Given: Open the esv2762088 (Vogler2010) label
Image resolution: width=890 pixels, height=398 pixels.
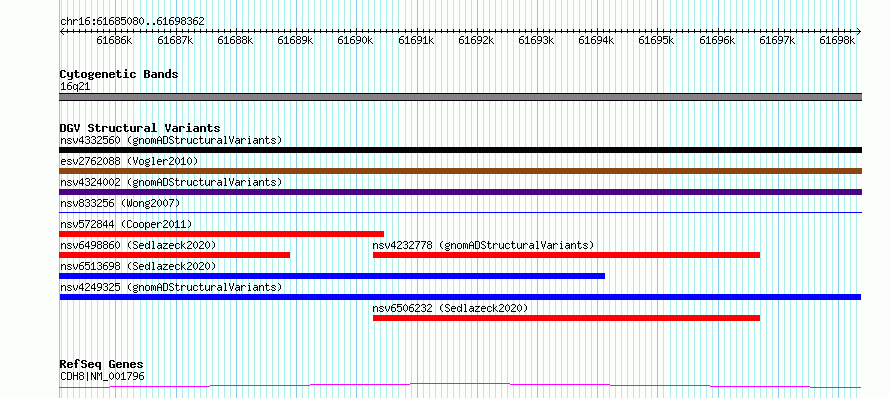Looking at the screenshot, I should click(129, 161).
